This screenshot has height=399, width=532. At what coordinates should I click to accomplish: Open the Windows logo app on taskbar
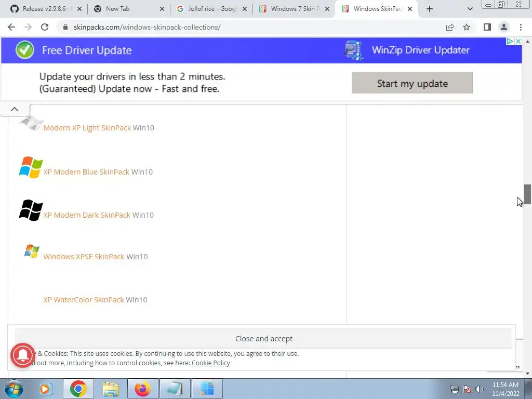pos(207,389)
